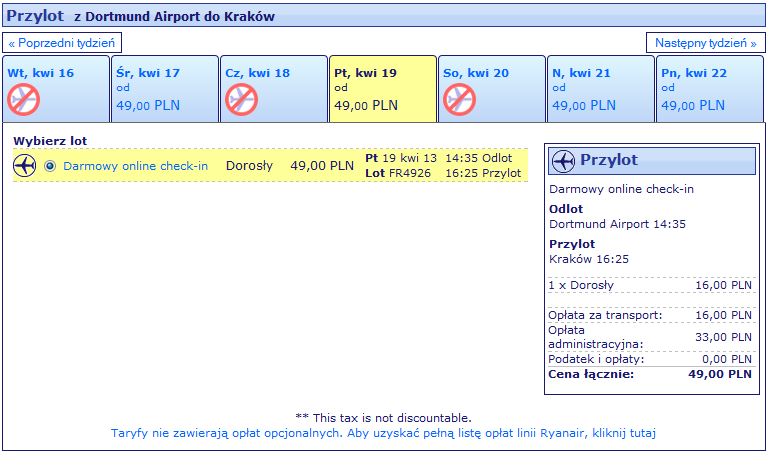Click the 49,00 PLN price on Śr, kwi 17

point(148,105)
